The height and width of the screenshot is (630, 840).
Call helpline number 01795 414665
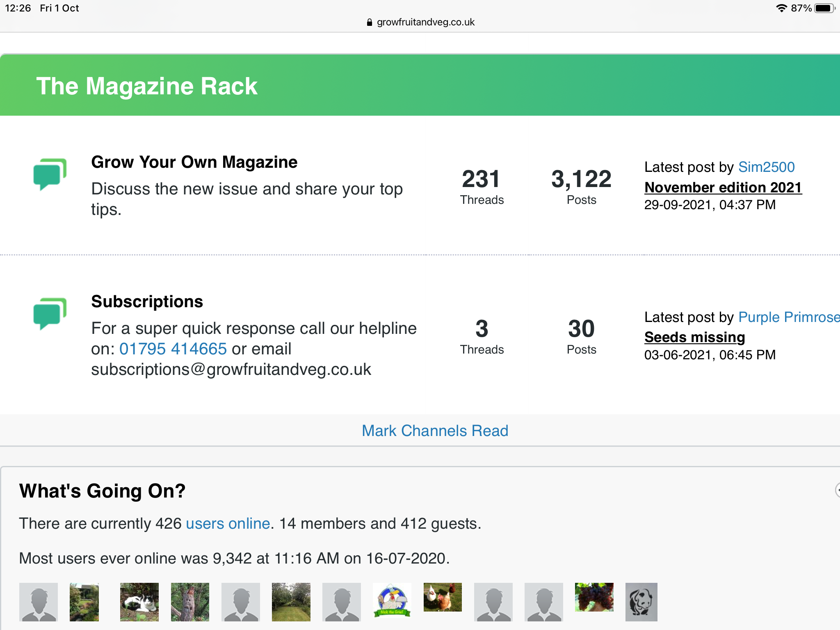point(173,349)
